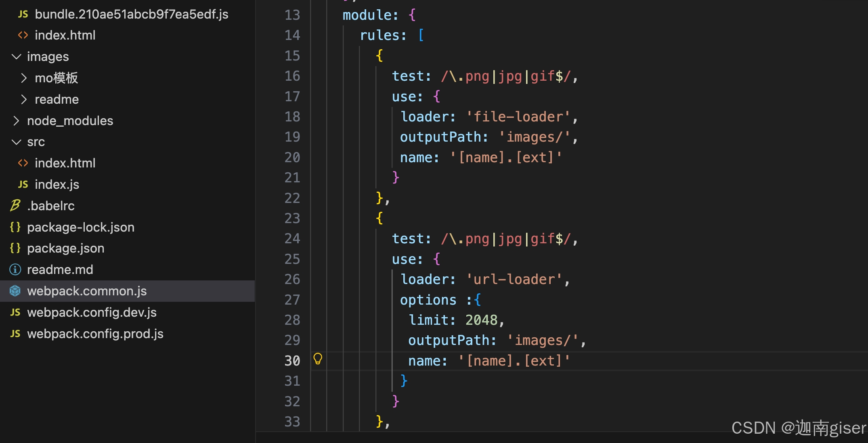This screenshot has width=868, height=443.
Task: Collapse the images folder chevron
Action: tap(16, 56)
